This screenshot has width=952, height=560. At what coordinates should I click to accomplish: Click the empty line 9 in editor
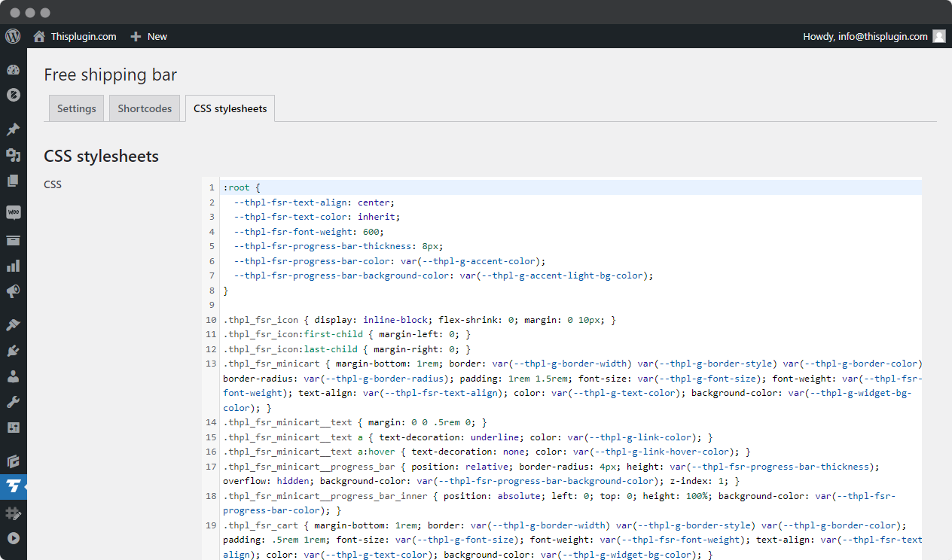click(571, 305)
